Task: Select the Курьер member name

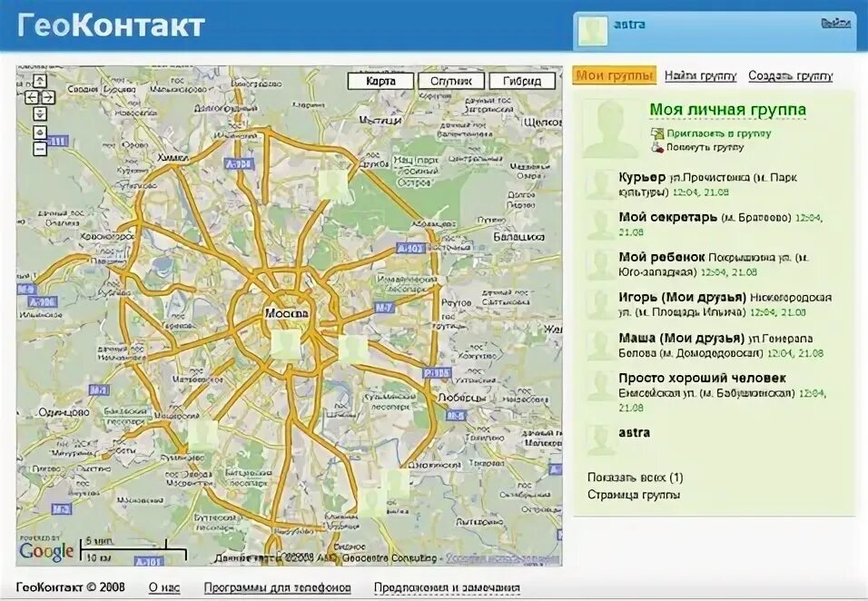Action: [x=642, y=177]
